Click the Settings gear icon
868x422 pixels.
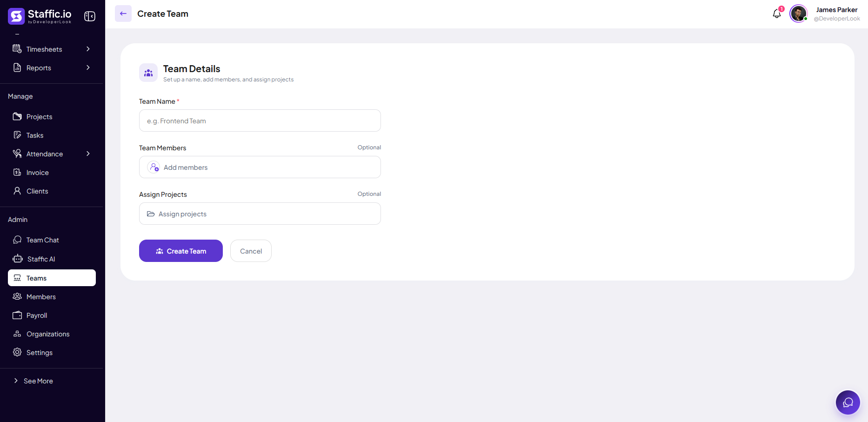coord(17,352)
